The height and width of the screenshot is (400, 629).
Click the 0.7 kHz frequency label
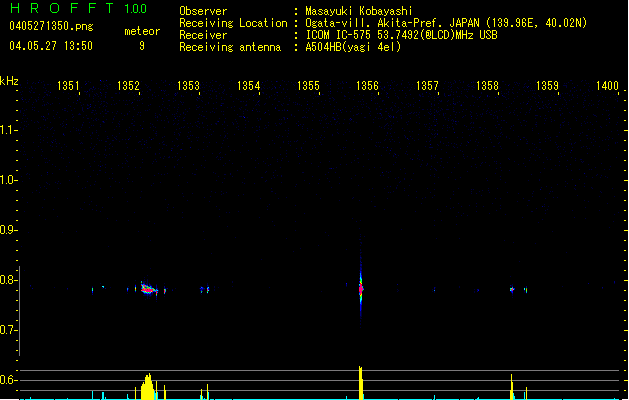(x=7, y=330)
